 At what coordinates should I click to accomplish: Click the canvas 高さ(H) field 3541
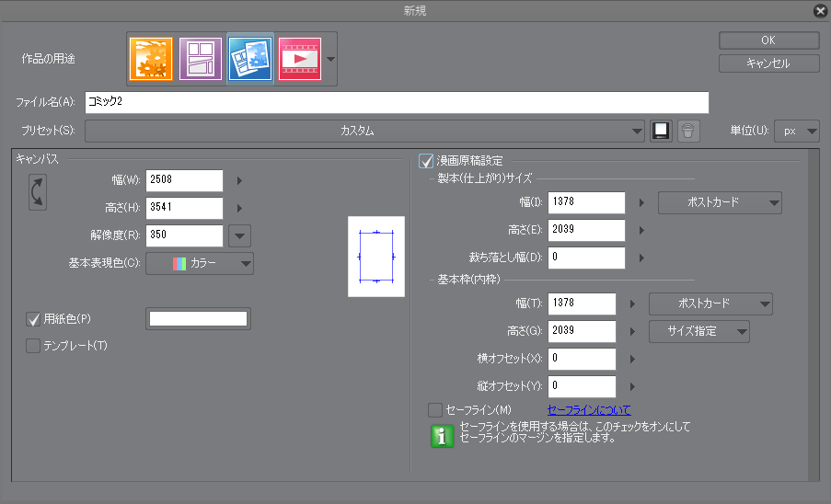click(x=184, y=208)
